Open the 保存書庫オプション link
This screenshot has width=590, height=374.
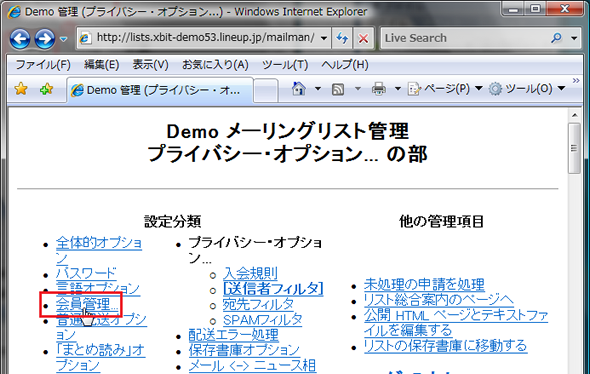[x=244, y=350]
